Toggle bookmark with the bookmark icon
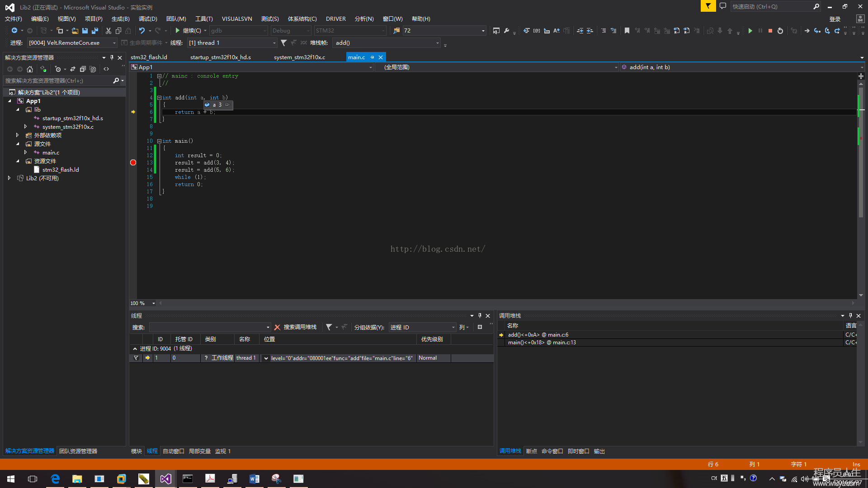The height and width of the screenshot is (488, 868). 627,31
